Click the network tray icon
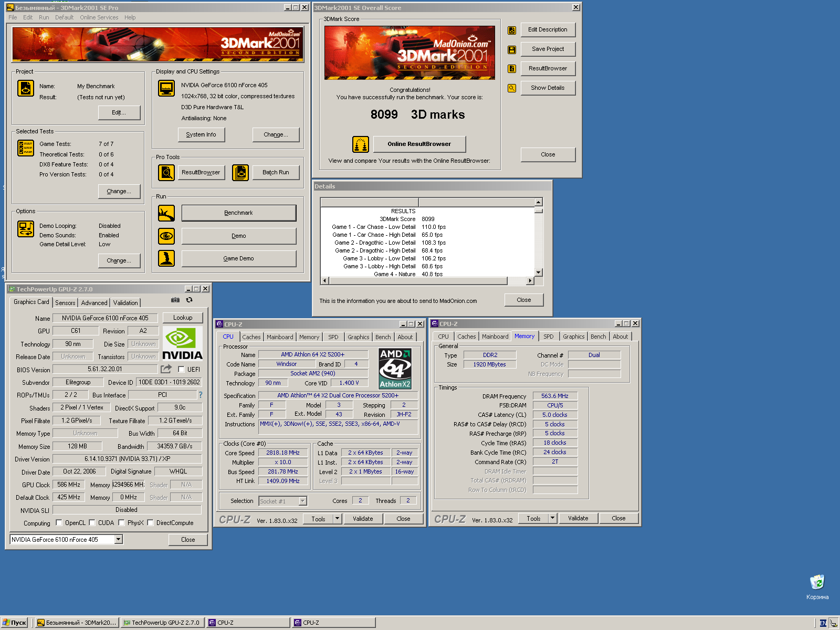Viewport: 840px width, 630px height. (x=833, y=623)
